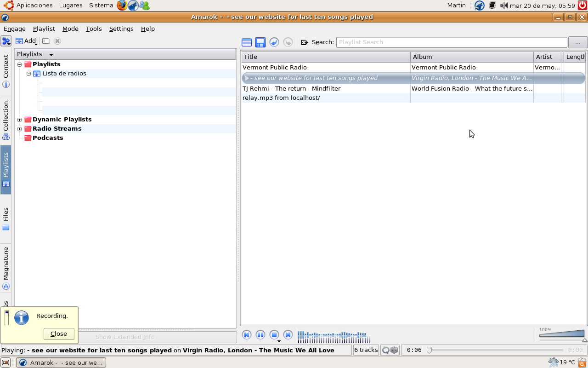Expand the Dynamic Playlists folder
The image size is (588, 368).
click(20, 120)
